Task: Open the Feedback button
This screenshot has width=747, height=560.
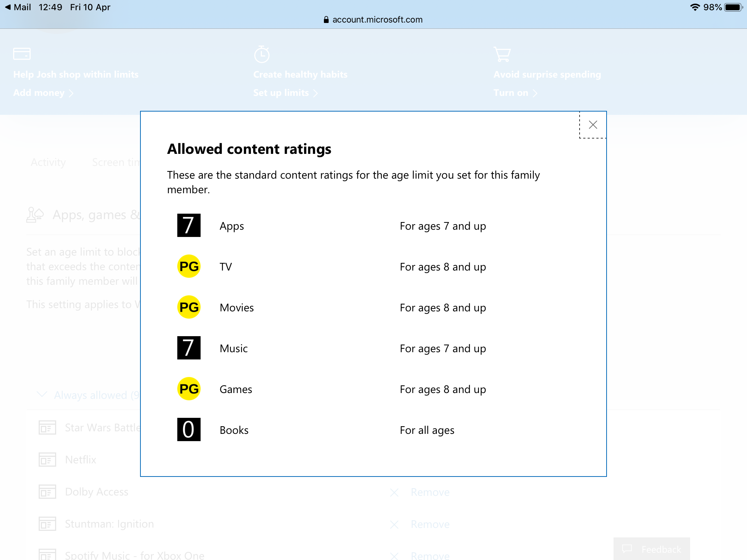Action: click(x=652, y=549)
